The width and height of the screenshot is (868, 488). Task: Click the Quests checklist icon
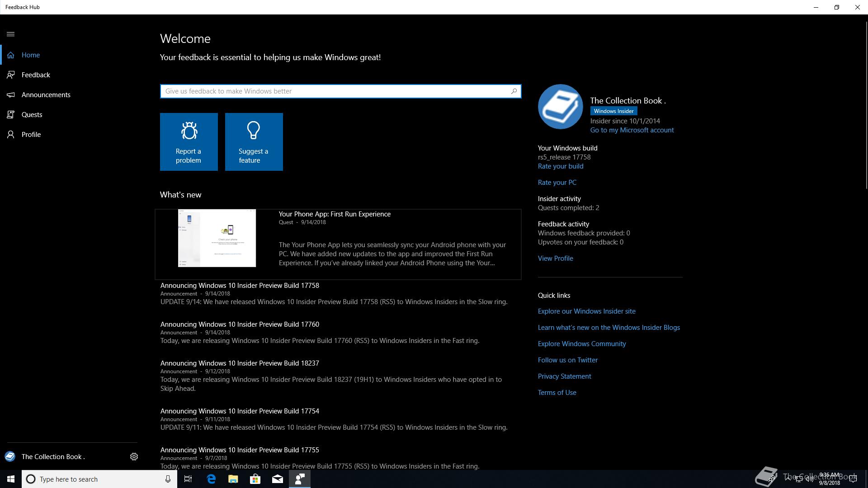11,115
